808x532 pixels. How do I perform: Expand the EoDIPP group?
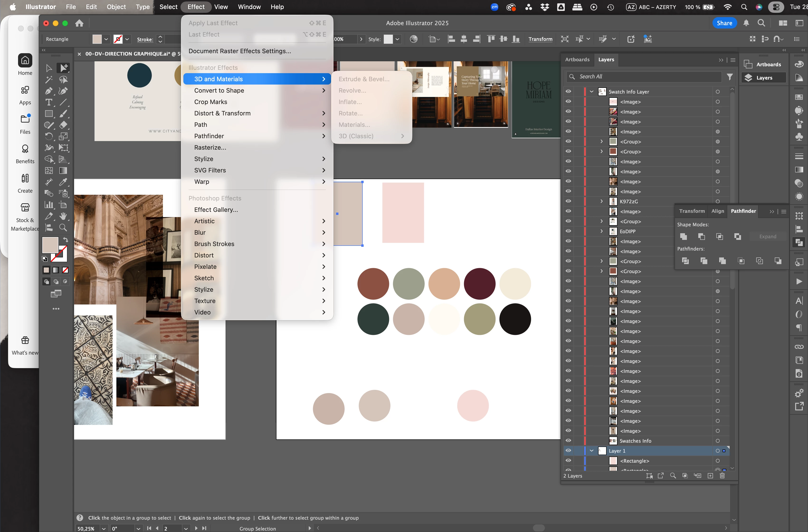[601, 231]
